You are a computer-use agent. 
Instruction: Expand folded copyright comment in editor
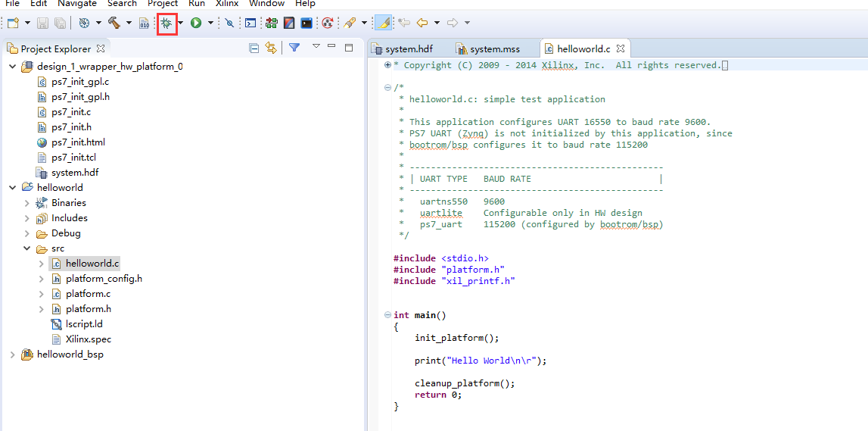coord(387,65)
